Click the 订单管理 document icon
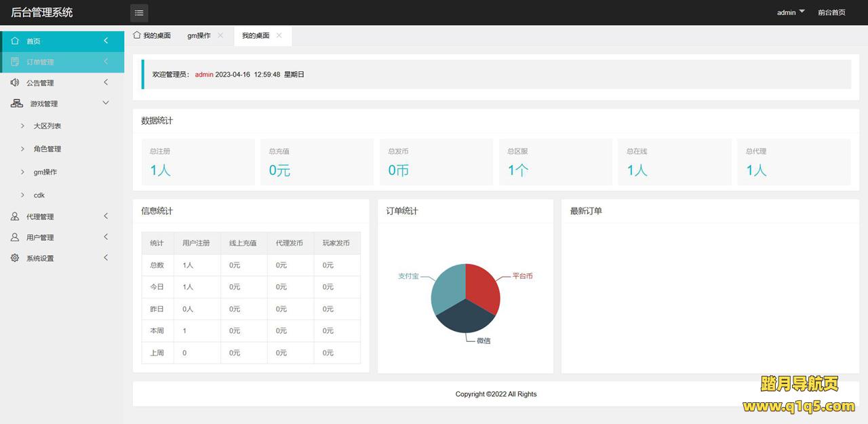Screen dimensions: 868x424 (15, 62)
